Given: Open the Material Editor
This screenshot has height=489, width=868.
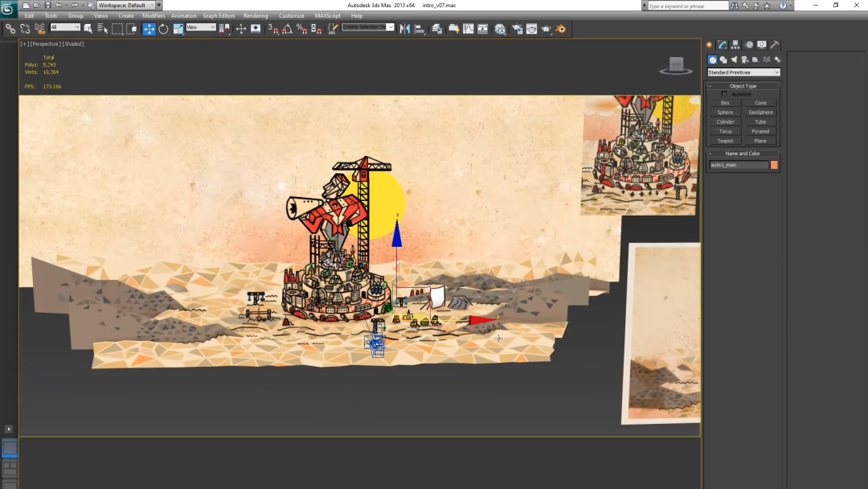Looking at the screenshot, I should [501, 29].
